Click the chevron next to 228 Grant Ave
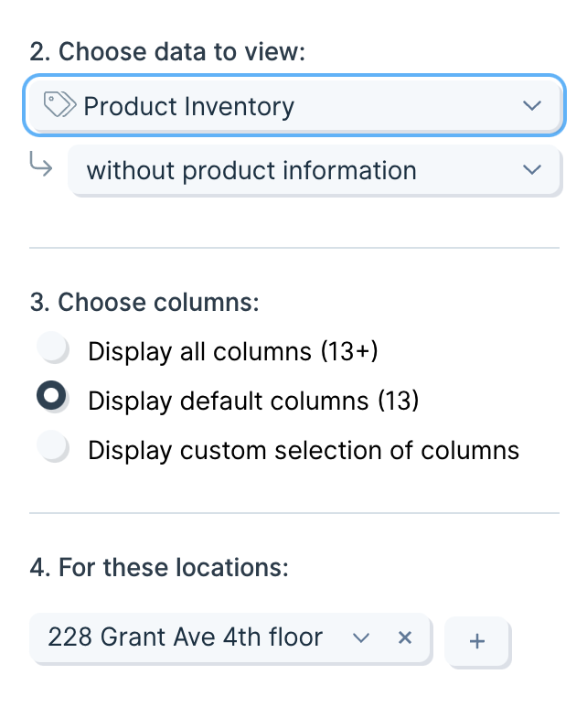Image resolution: width=587 pixels, height=728 pixels. point(361,637)
